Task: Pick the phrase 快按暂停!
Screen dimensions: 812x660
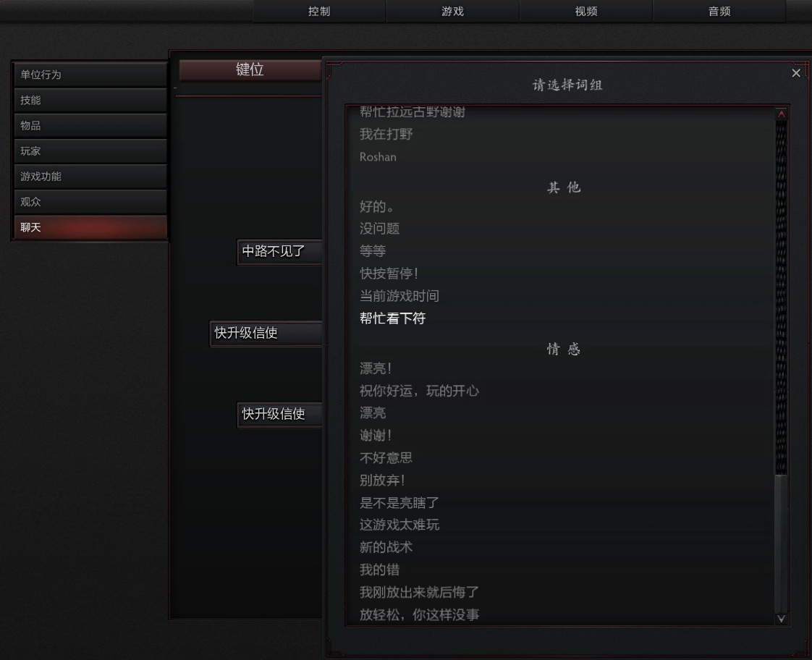Action: tap(389, 274)
